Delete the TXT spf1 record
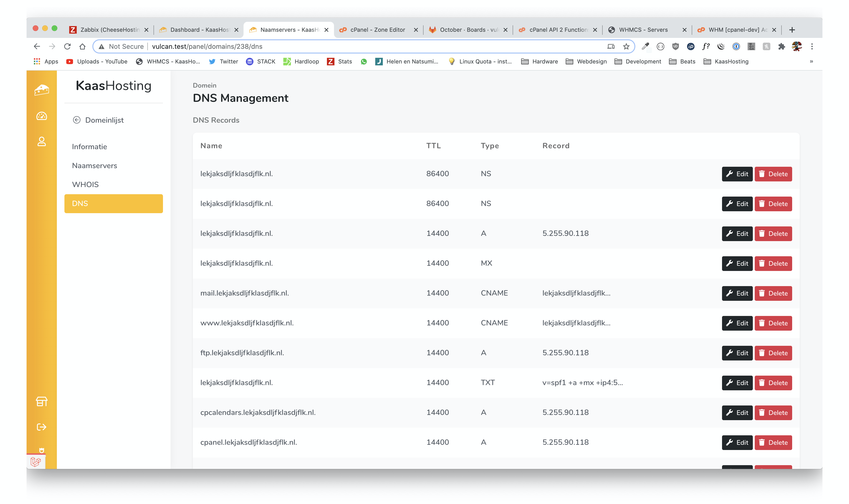This screenshot has height=504, width=849. click(773, 383)
